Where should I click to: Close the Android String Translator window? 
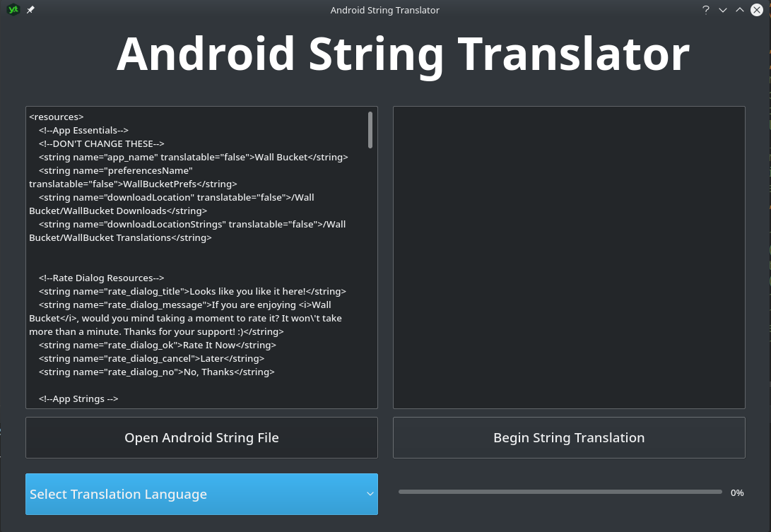click(x=757, y=10)
